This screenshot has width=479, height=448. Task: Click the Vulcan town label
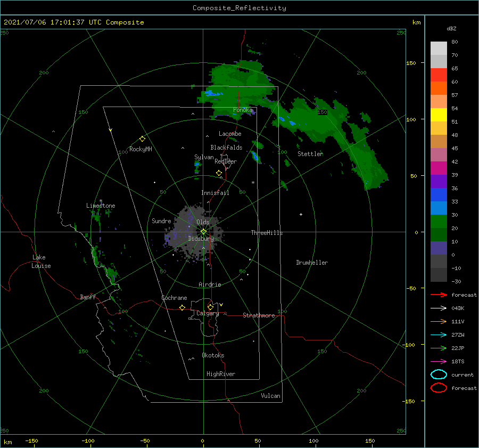coord(270,396)
